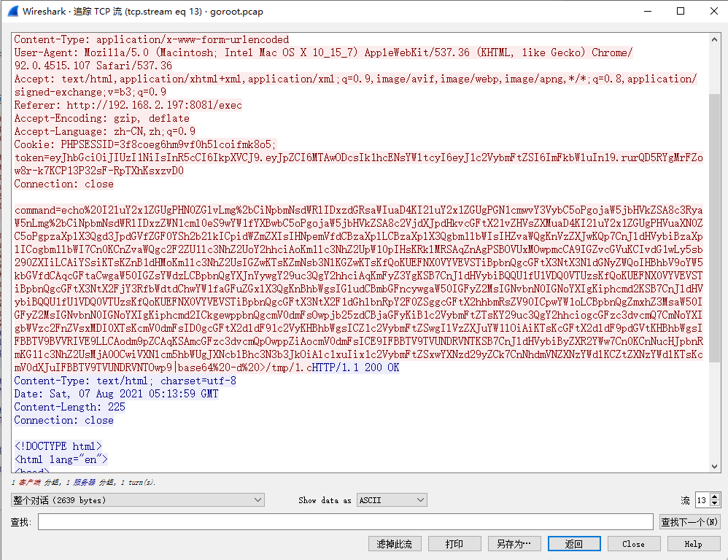Decrement the stream number stepper down arrow
This screenshot has height=560, width=728.
pyautogui.click(x=715, y=504)
